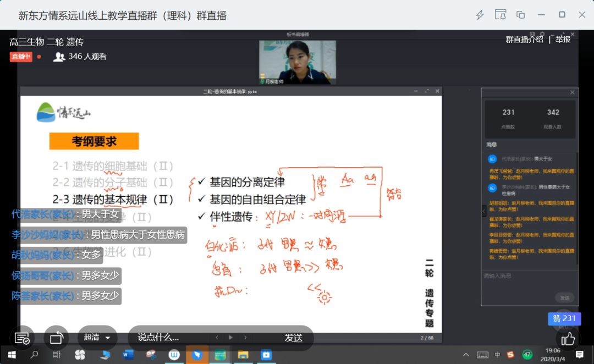This screenshot has height=364, width=594.
Task: Click the 举报 report link
Action: coord(563,39)
